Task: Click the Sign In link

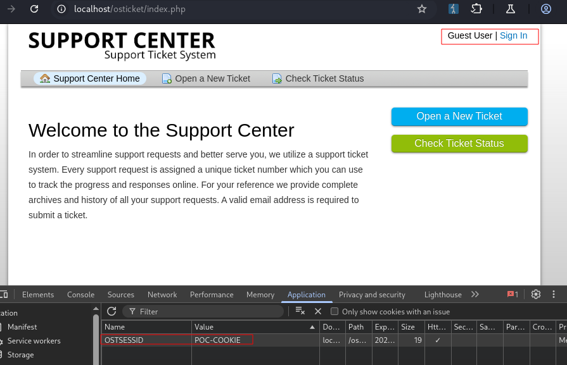Action: (x=513, y=35)
